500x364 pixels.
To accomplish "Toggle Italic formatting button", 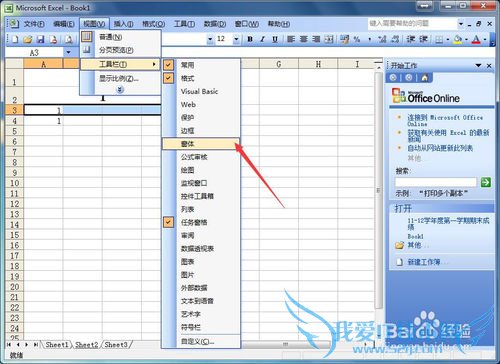I will [262, 39].
